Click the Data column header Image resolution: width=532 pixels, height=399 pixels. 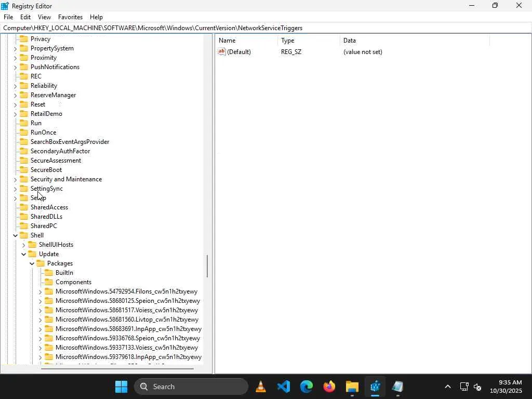click(414, 41)
